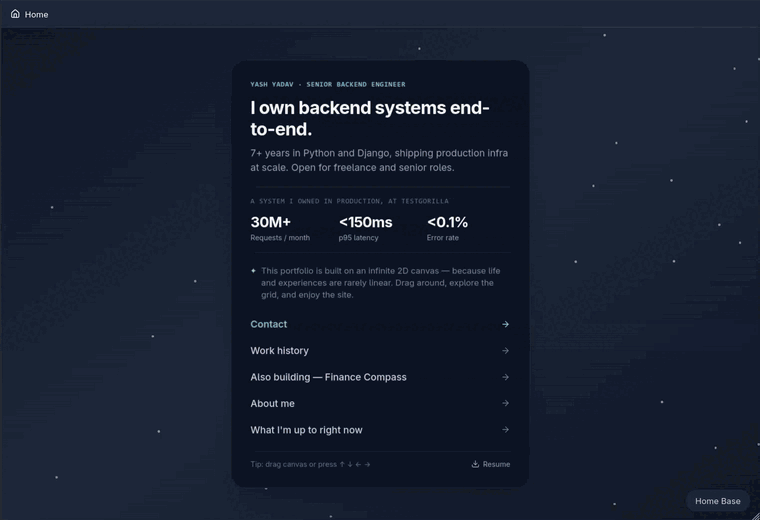Click the sparkle icon beside portfolio note
Image resolution: width=760 pixels, height=520 pixels.
[253, 271]
